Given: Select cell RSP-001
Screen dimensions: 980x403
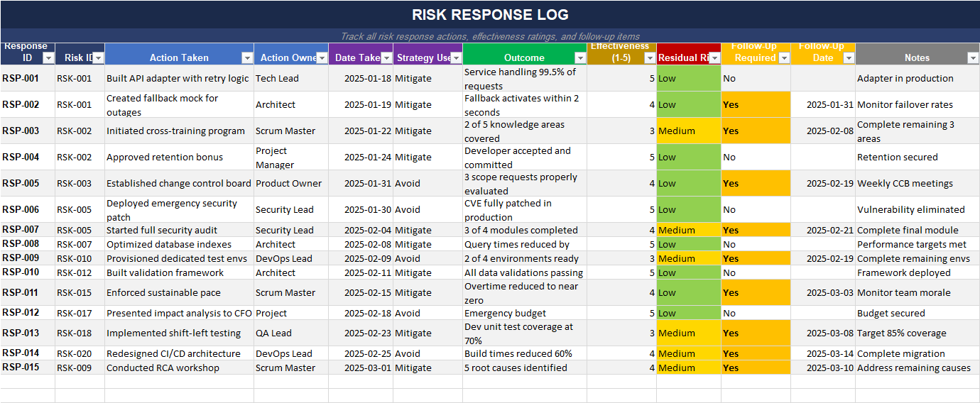Looking at the screenshot, I should [28, 78].
